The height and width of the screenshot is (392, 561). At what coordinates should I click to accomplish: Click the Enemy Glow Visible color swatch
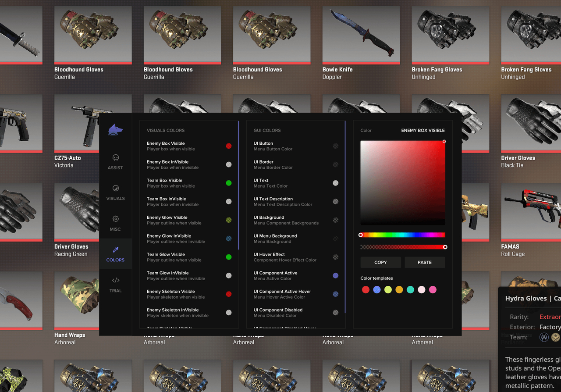click(228, 220)
